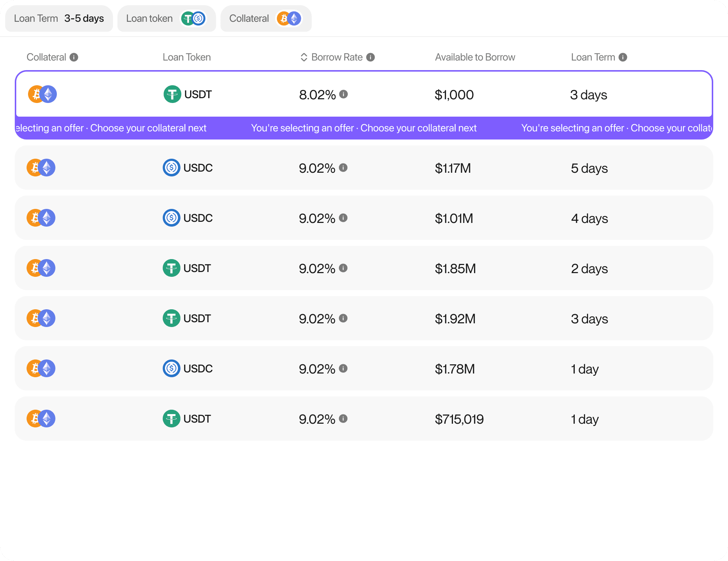Screen dimensions: 728x561
Task: Click the Collateral column info icon
Action: 74,57
